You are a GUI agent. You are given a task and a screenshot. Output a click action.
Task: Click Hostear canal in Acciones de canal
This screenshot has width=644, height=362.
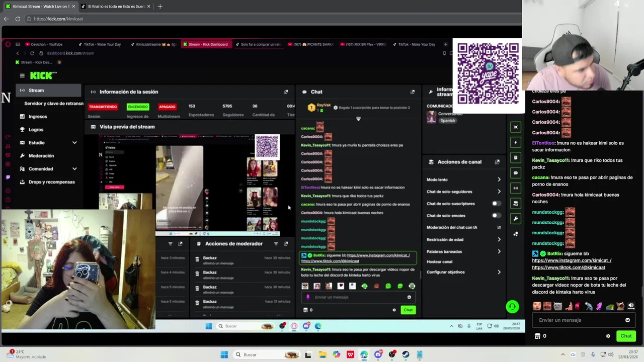[x=439, y=261]
